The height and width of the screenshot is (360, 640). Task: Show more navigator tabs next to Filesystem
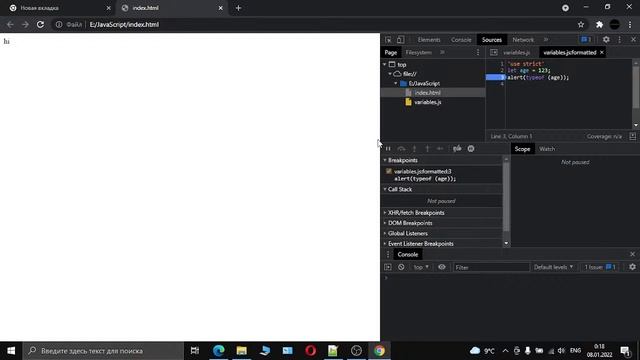pos(442,52)
